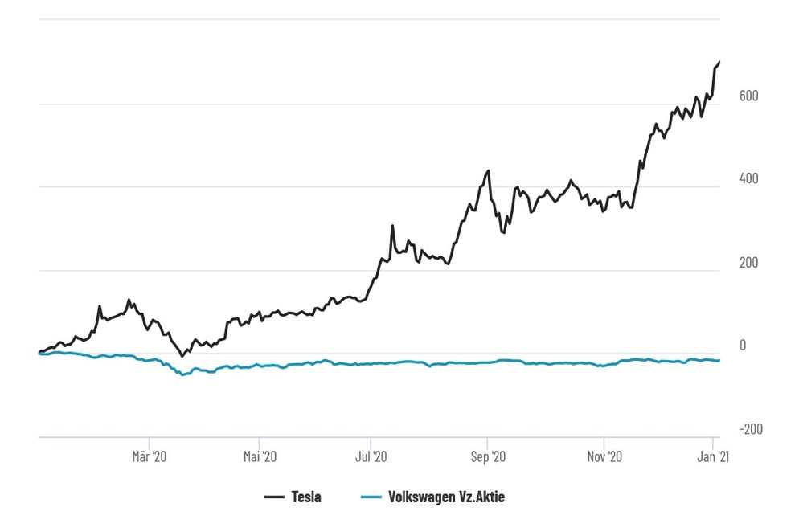This screenshot has height=532, width=803.
Task: Select the Jul '20 x-axis label
Action: [x=370, y=456]
